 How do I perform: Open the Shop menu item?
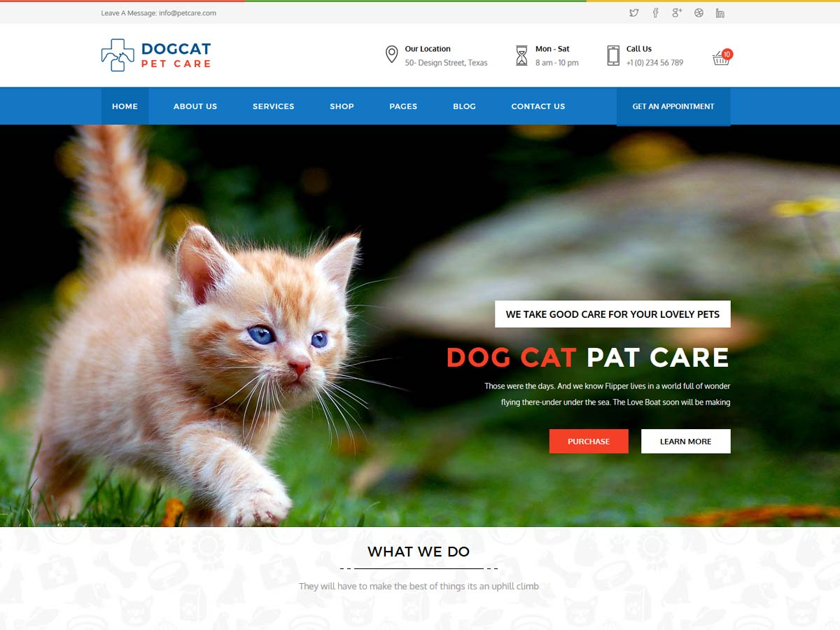tap(342, 106)
